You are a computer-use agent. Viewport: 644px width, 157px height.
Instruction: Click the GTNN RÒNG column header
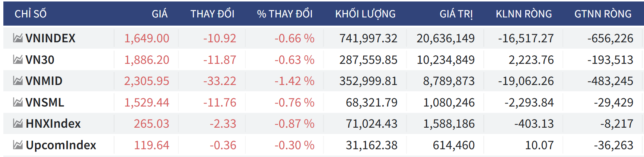[603, 14]
